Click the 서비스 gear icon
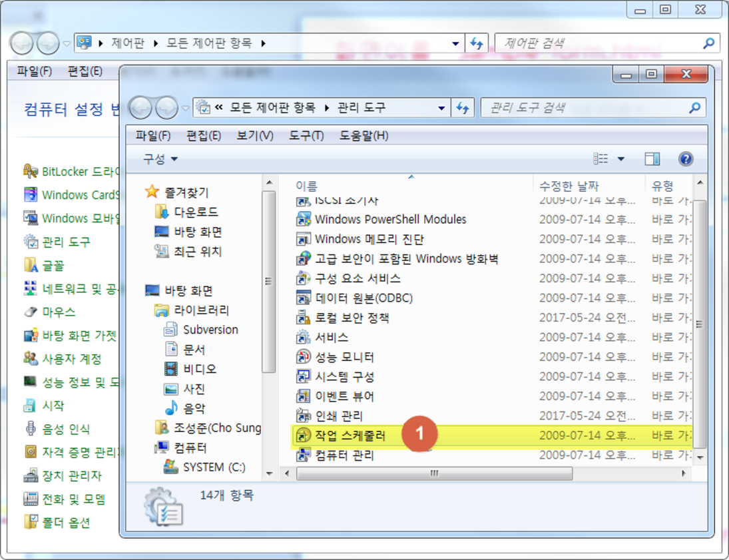This screenshot has height=560, width=729. [x=304, y=338]
